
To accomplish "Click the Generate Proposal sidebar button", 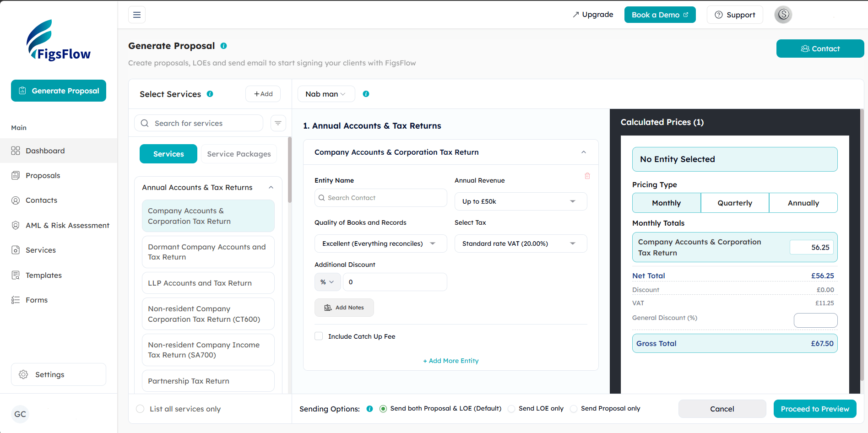I will [59, 91].
